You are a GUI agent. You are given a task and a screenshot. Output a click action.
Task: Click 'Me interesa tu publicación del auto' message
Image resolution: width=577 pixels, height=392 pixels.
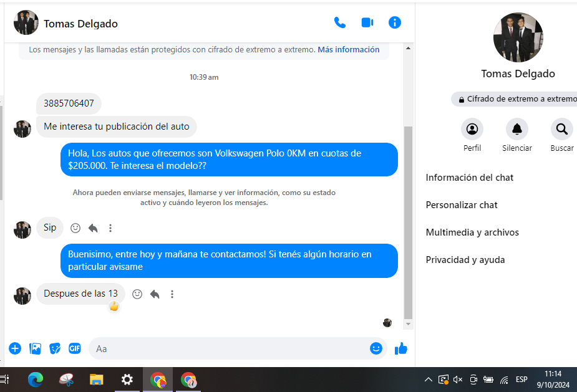point(116,127)
